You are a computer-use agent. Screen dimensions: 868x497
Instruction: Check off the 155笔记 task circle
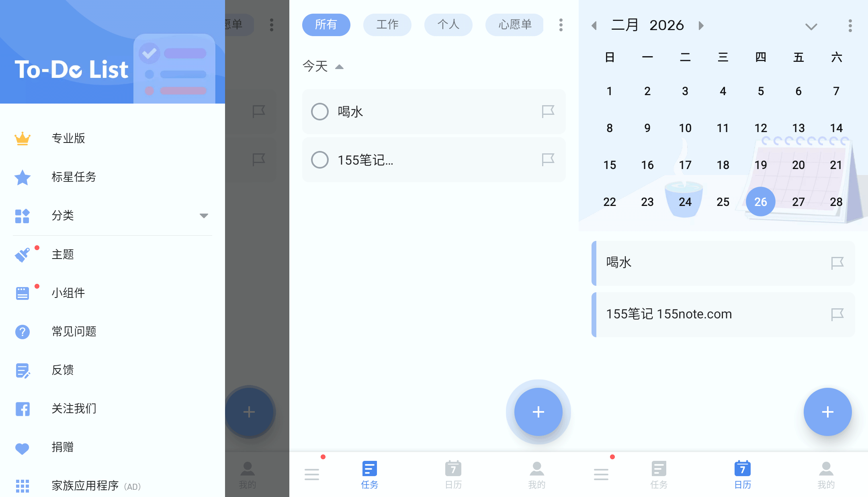click(x=320, y=160)
